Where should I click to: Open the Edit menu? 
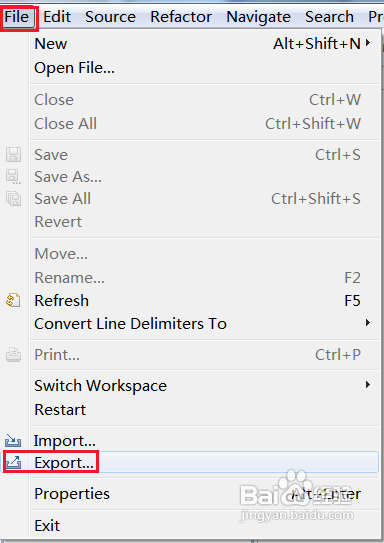(x=57, y=16)
